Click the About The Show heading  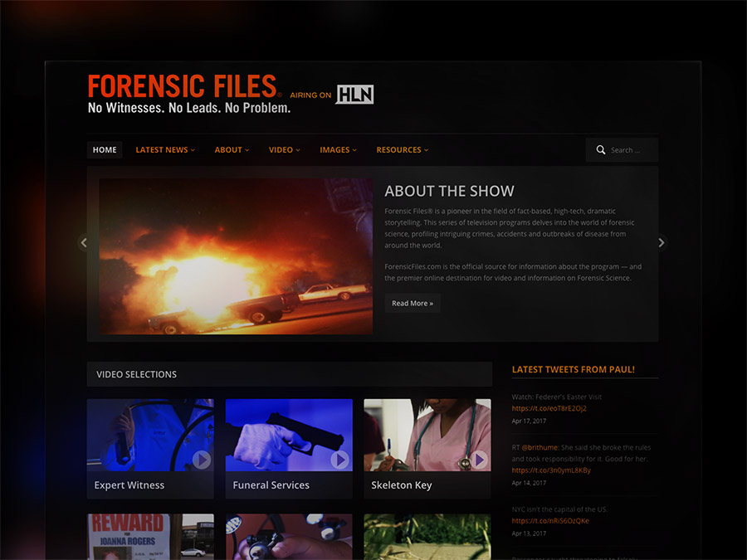(449, 191)
